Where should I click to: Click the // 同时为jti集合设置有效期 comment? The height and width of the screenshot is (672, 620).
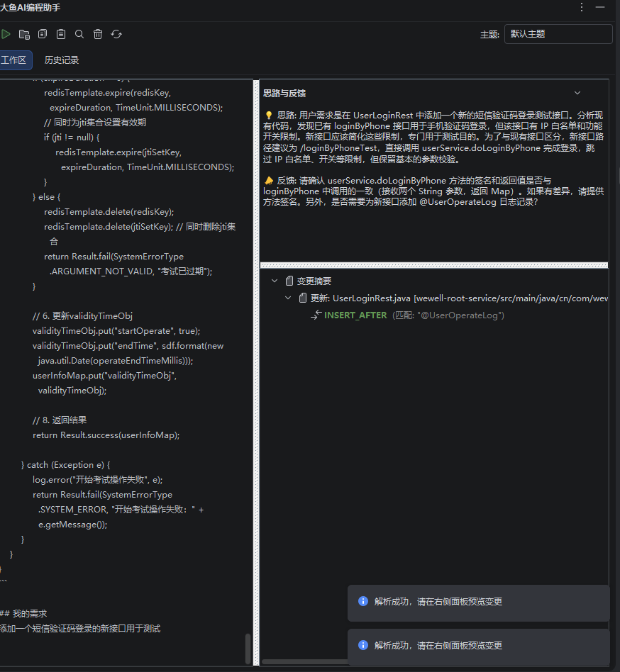(95, 123)
